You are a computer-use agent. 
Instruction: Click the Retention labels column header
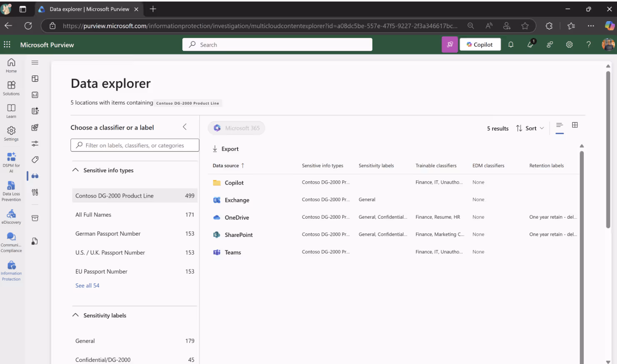546,166
